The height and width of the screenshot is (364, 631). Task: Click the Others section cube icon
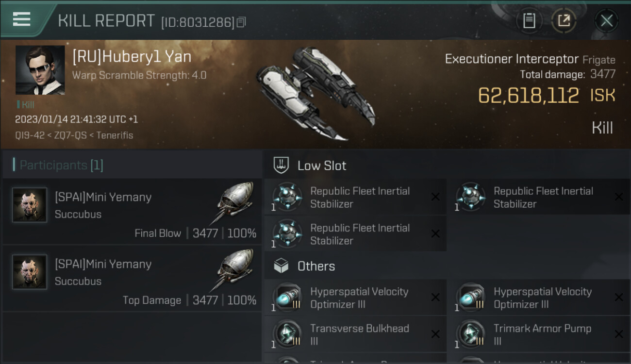282,266
